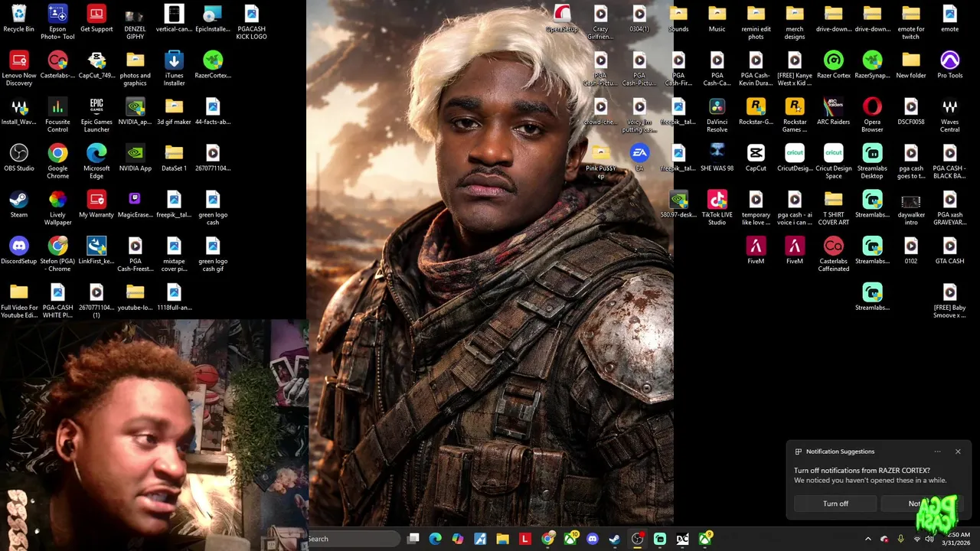The width and height of the screenshot is (980, 551).
Task: Open Lively Wallpaper shortcut
Action: tap(57, 208)
